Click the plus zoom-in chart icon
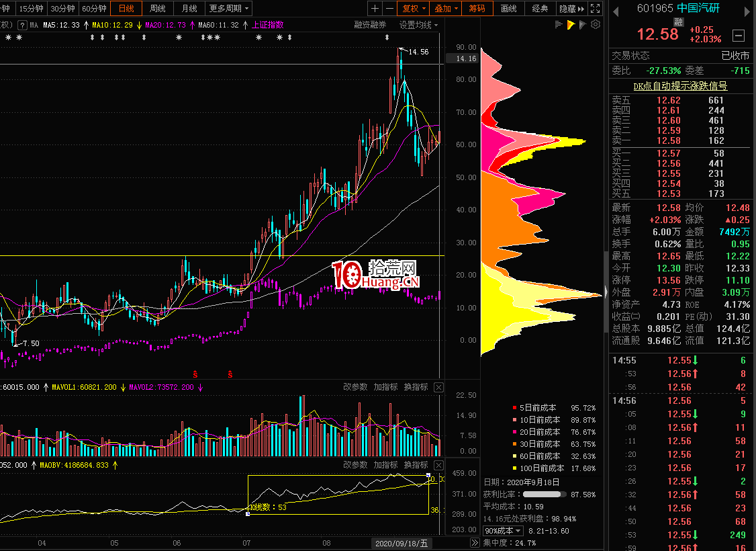This screenshot has height=551, width=756. point(375,9)
